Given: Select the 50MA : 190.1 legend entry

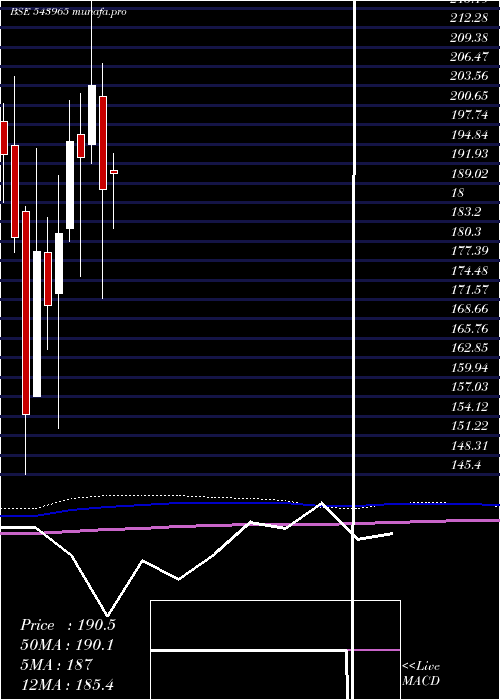Looking at the screenshot, I should click(x=67, y=645).
